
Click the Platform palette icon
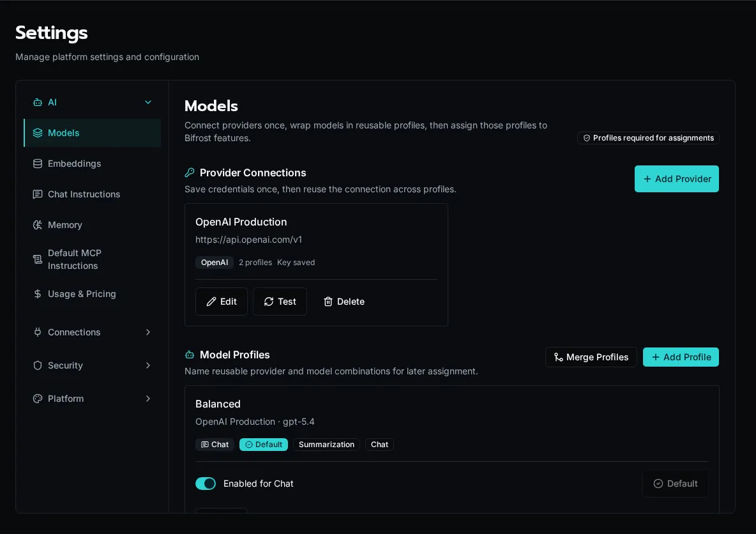click(37, 399)
